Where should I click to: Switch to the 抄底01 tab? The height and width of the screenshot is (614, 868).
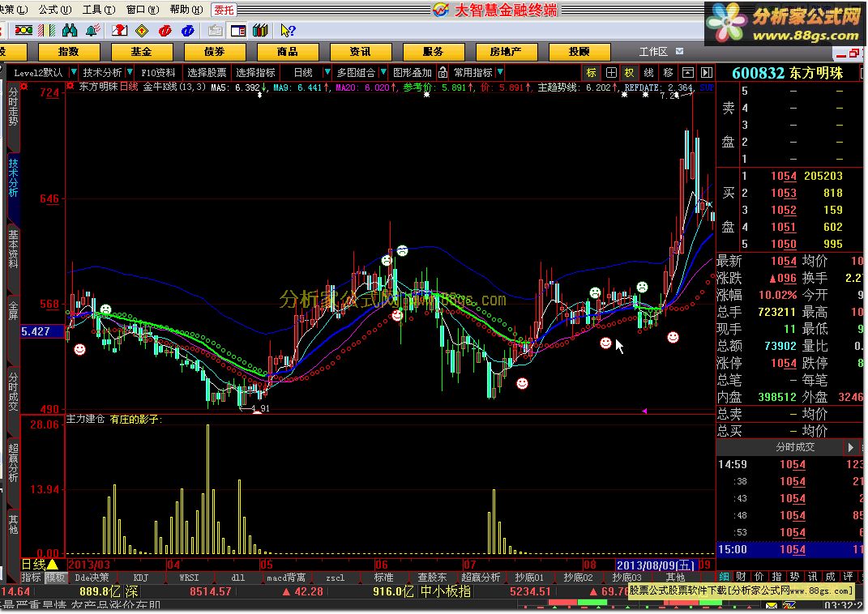(x=529, y=578)
